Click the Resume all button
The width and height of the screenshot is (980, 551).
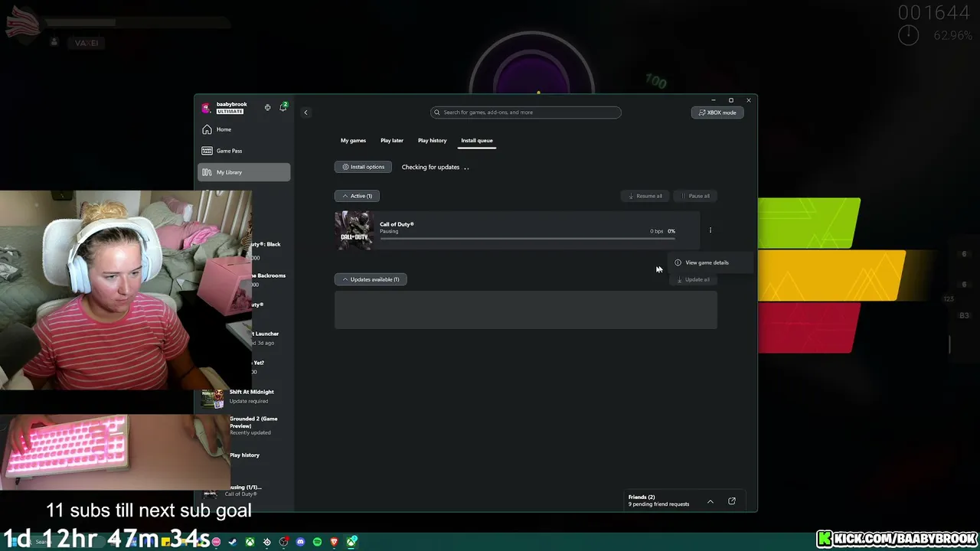coord(645,196)
